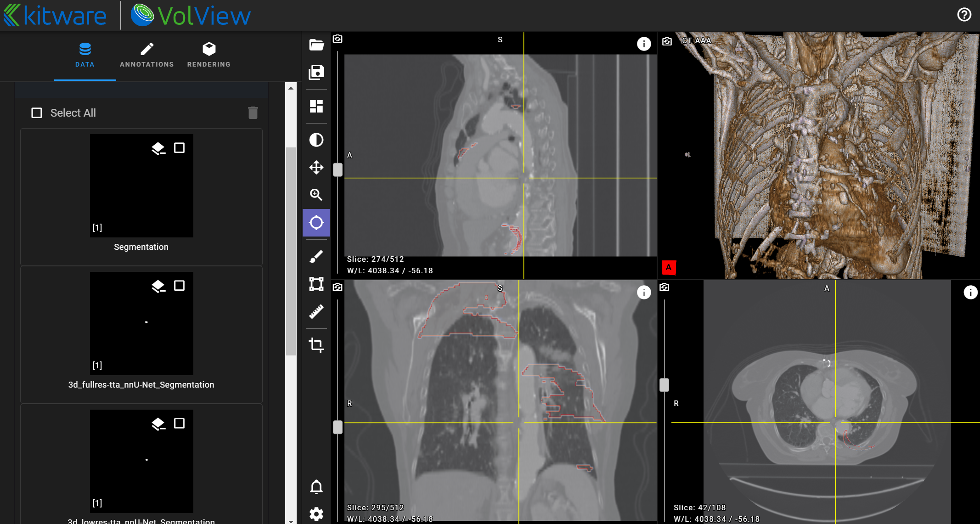Click the open files folder icon
980x524 pixels.
pos(316,45)
